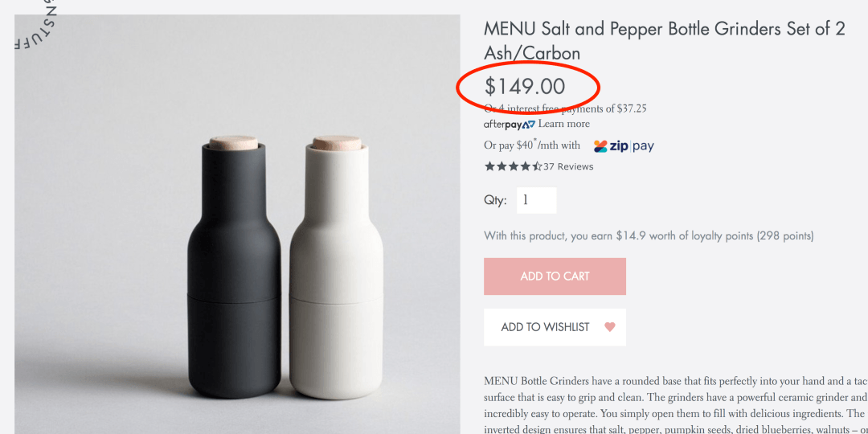Image resolution: width=868 pixels, height=434 pixels.
Task: Click the Qty label
Action: pos(495,200)
